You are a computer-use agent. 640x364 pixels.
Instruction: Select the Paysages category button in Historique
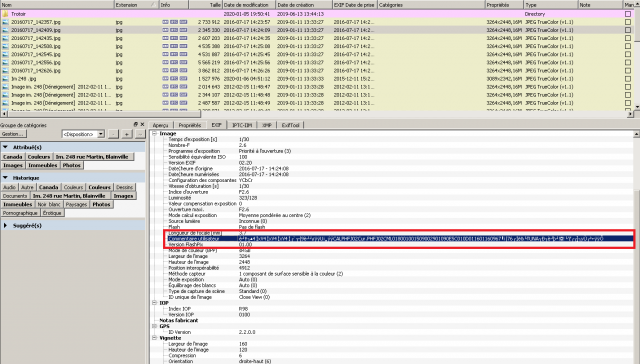coord(76,204)
